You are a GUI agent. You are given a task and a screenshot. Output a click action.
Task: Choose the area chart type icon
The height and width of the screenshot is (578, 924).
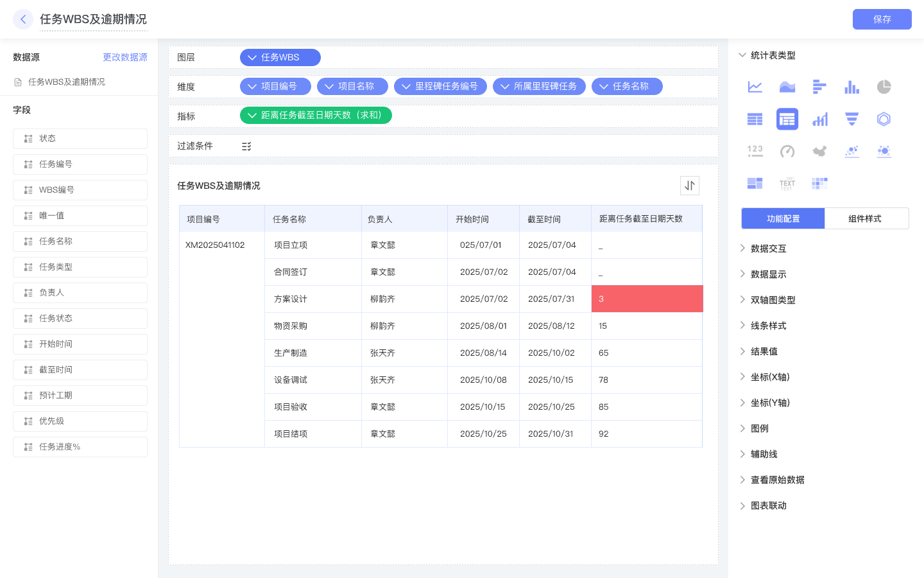[787, 87]
